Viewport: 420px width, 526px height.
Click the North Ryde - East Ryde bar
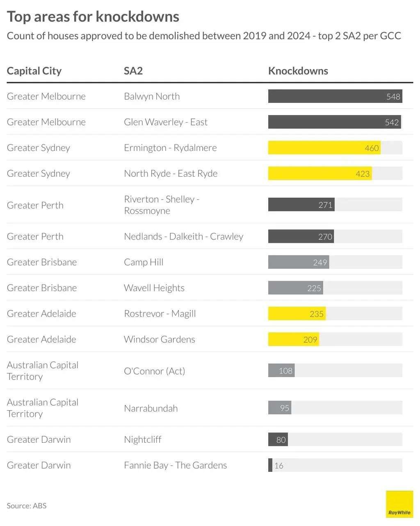click(x=320, y=173)
